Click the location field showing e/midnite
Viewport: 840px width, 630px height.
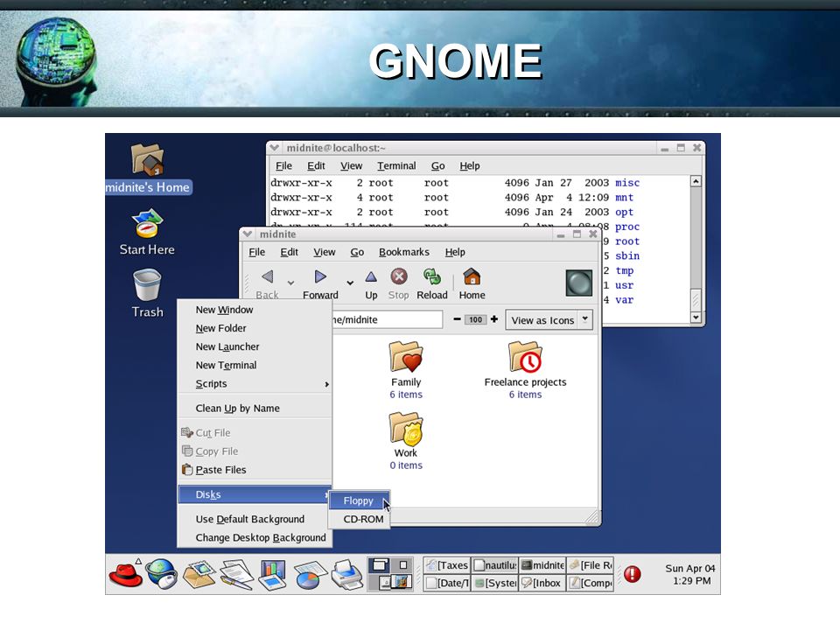point(388,320)
